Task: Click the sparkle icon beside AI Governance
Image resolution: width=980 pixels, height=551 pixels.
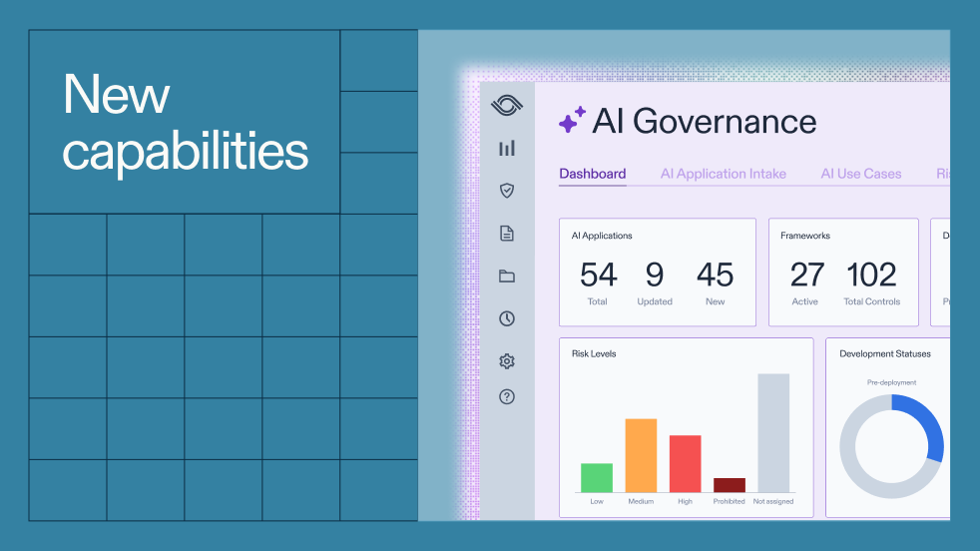Action: pyautogui.click(x=572, y=120)
